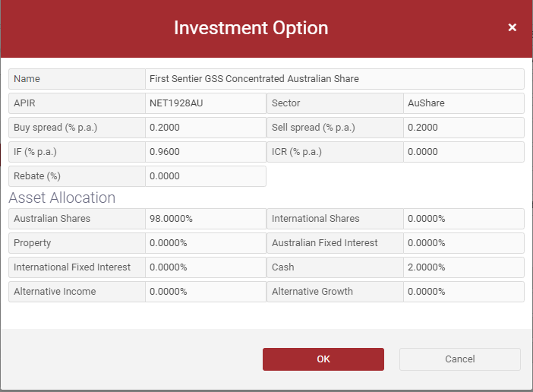Click the Rebate (%) label

37,176
